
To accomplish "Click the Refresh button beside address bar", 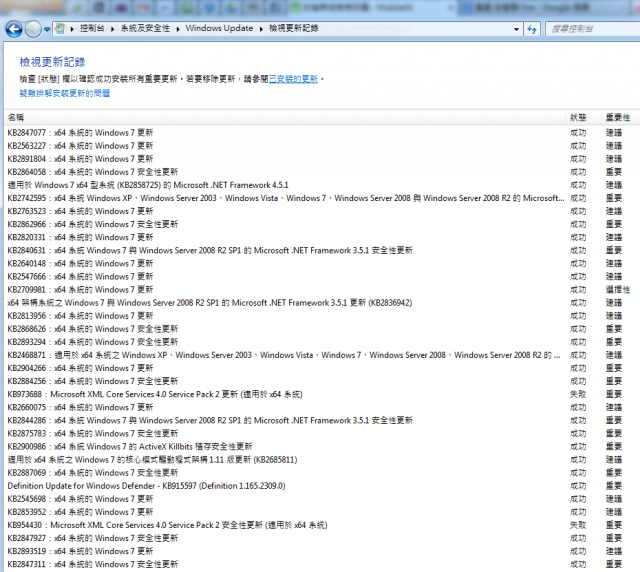I will point(532,29).
